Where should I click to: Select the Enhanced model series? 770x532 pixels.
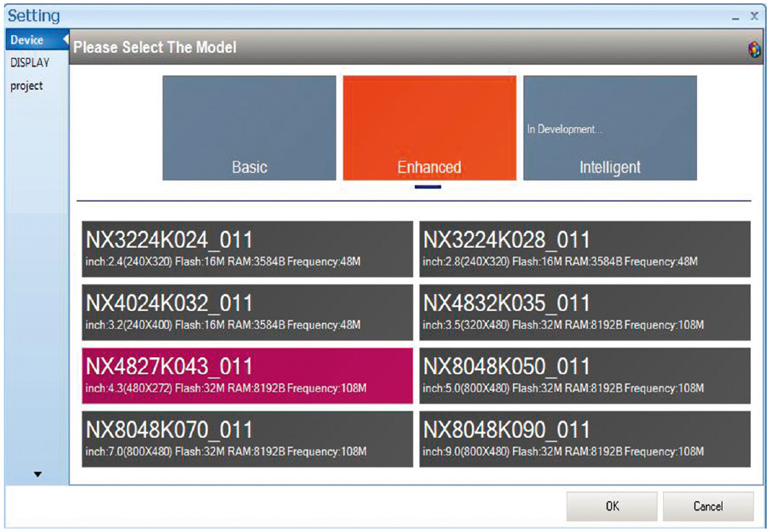pyautogui.click(x=429, y=128)
